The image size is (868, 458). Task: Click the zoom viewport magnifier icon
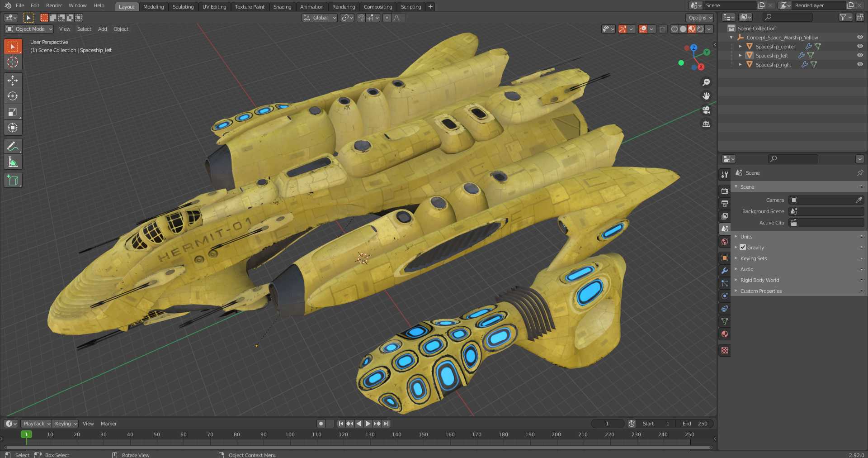pyautogui.click(x=706, y=82)
